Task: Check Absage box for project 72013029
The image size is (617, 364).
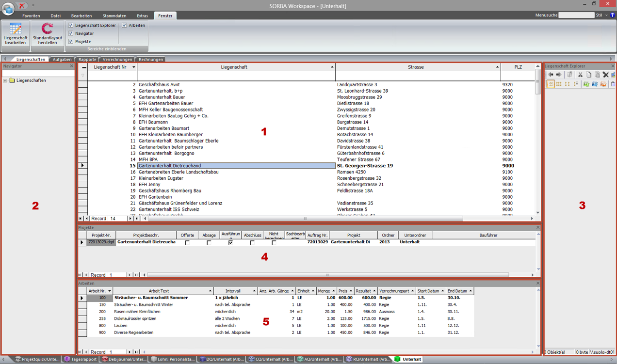Action: pyautogui.click(x=209, y=242)
